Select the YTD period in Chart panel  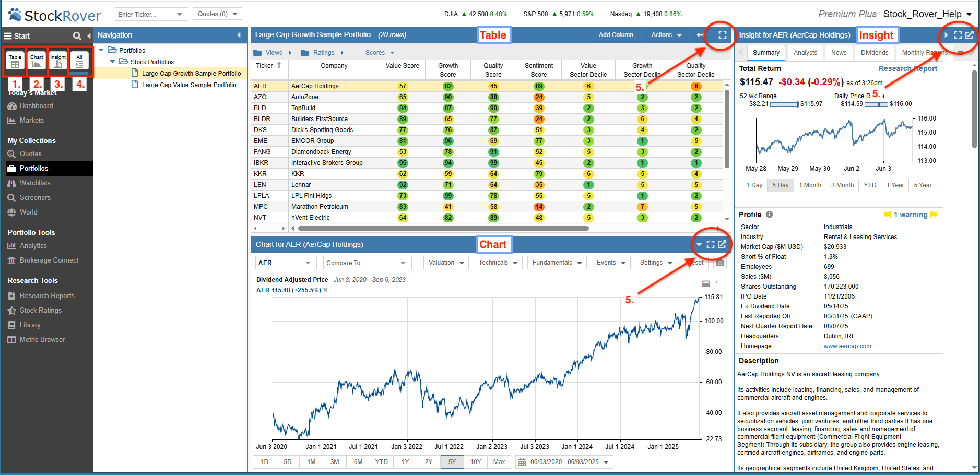382,462
